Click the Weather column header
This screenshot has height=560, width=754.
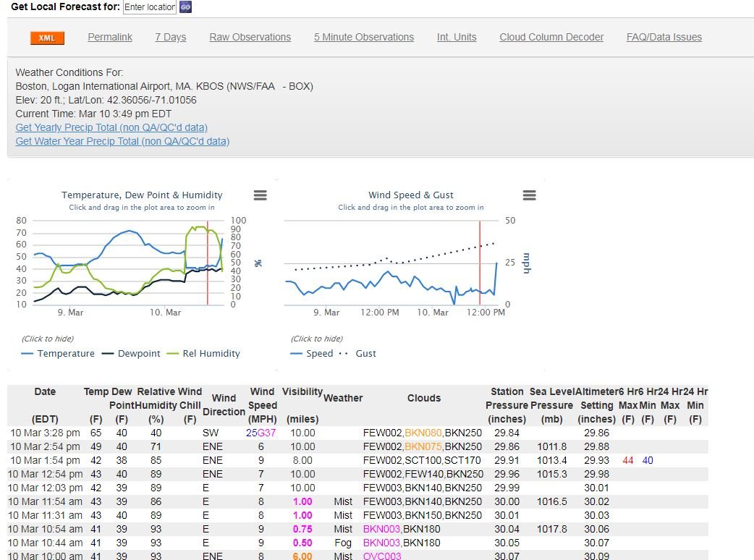[x=343, y=398]
